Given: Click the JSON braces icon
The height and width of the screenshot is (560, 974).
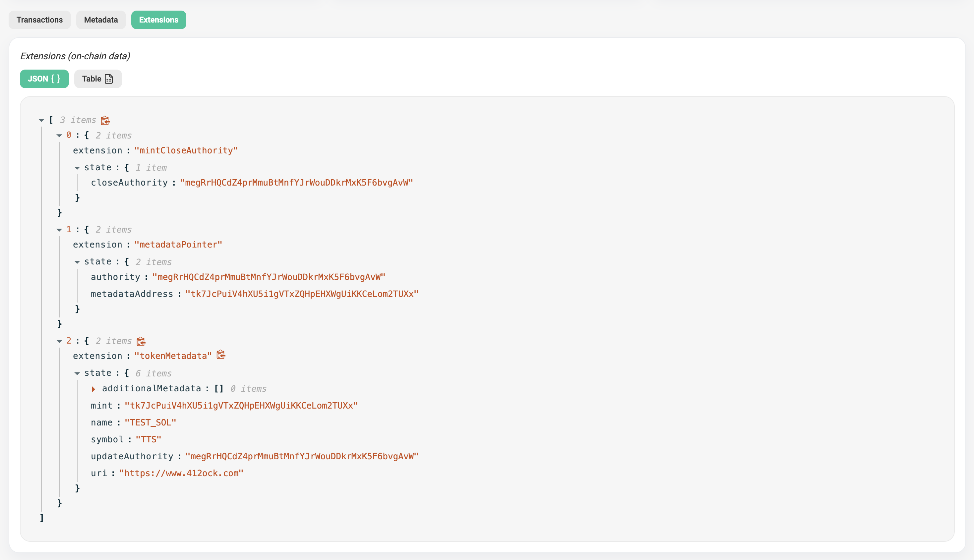Looking at the screenshot, I should pyautogui.click(x=56, y=79).
